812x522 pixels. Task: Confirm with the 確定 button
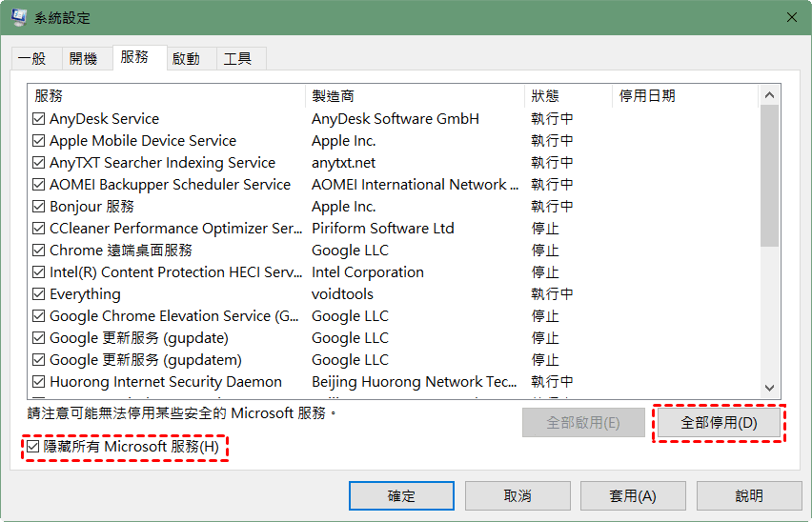(x=401, y=495)
